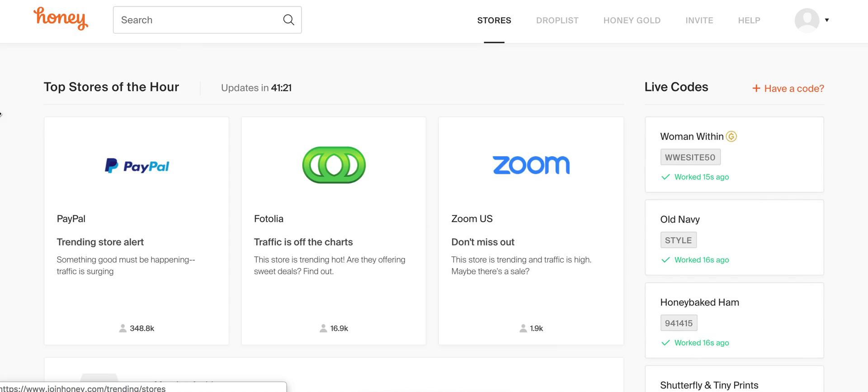Open Shutterfly & Tiny Prints store
This screenshot has width=868, height=392.
(709, 385)
